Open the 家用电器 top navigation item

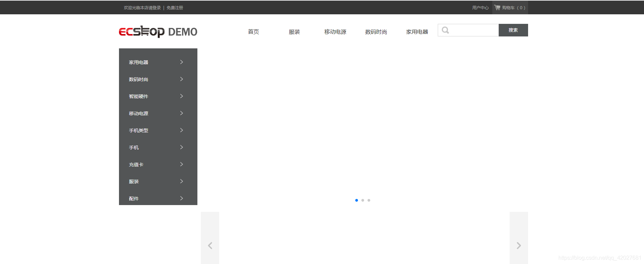417,32
